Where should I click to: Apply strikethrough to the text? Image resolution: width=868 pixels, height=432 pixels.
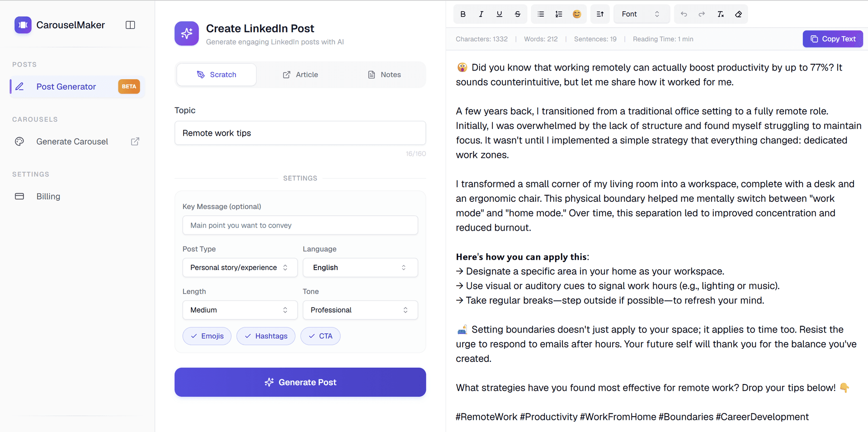click(x=517, y=14)
